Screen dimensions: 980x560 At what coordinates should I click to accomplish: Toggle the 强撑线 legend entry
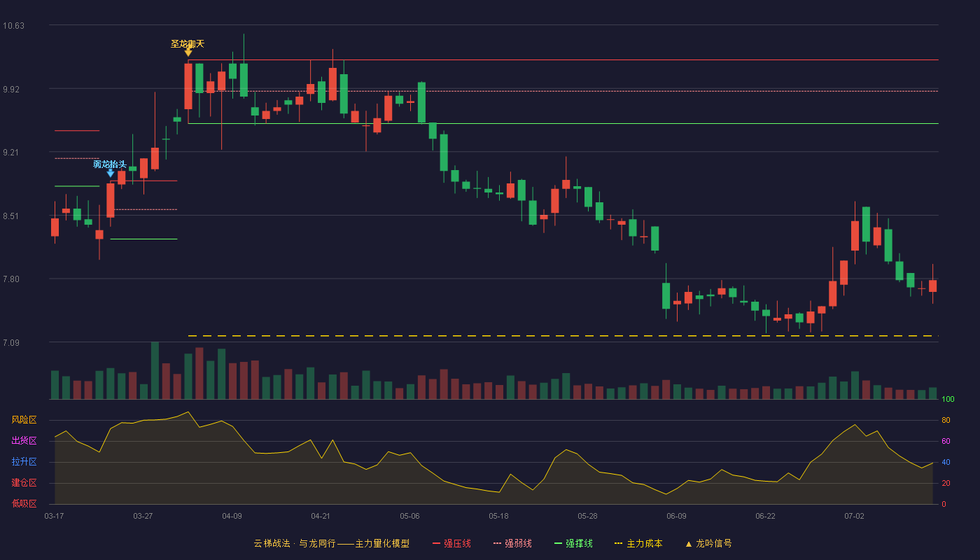point(573,543)
